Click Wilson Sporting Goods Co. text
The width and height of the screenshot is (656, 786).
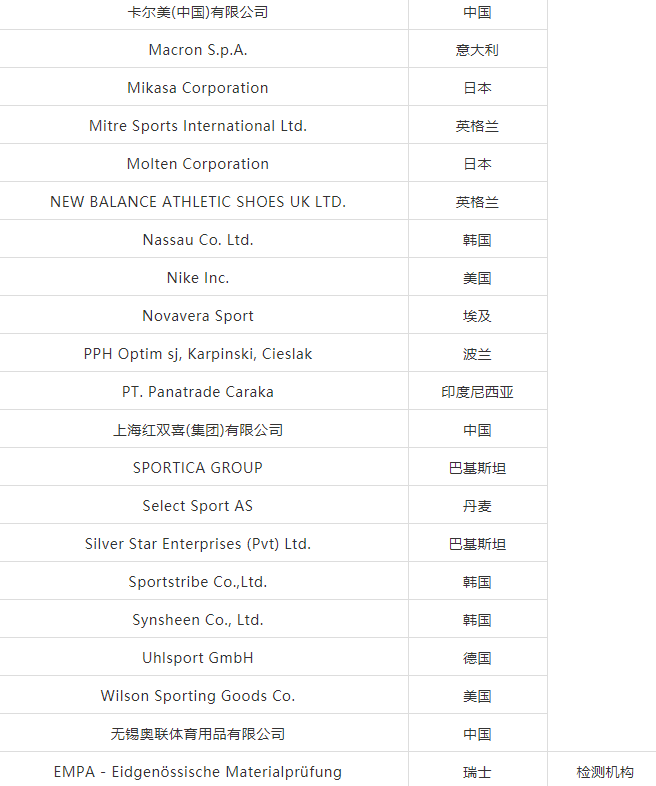(x=198, y=696)
